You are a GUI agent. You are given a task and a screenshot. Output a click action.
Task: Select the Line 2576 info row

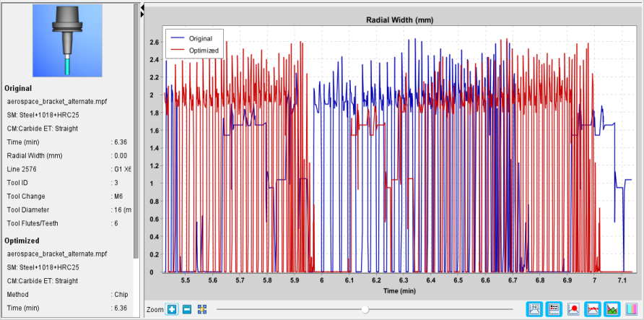(69, 169)
